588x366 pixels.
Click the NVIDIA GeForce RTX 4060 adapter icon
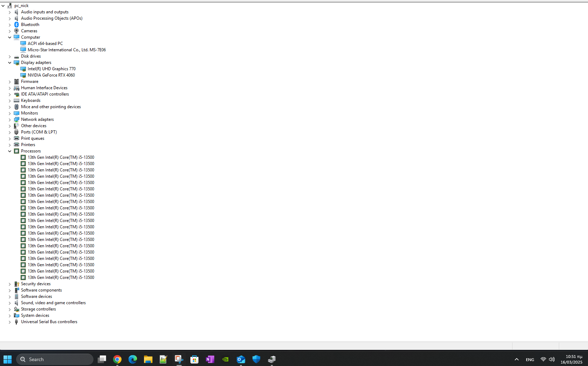[23, 75]
